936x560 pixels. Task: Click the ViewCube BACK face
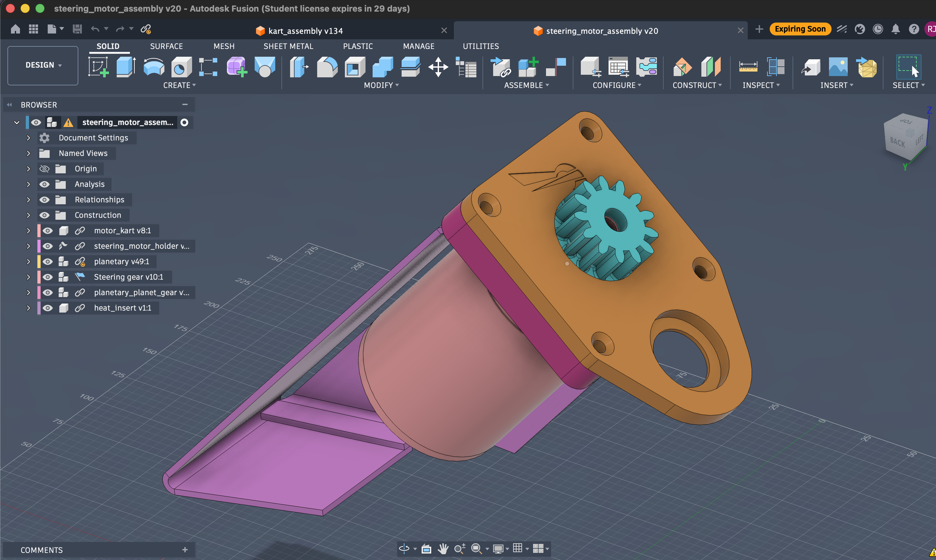898,142
